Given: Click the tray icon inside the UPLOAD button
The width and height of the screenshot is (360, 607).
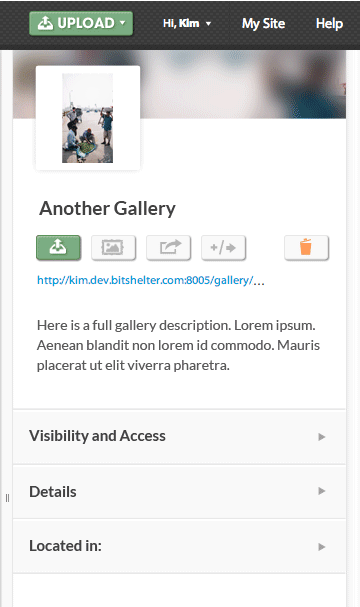Looking at the screenshot, I should [45, 23].
